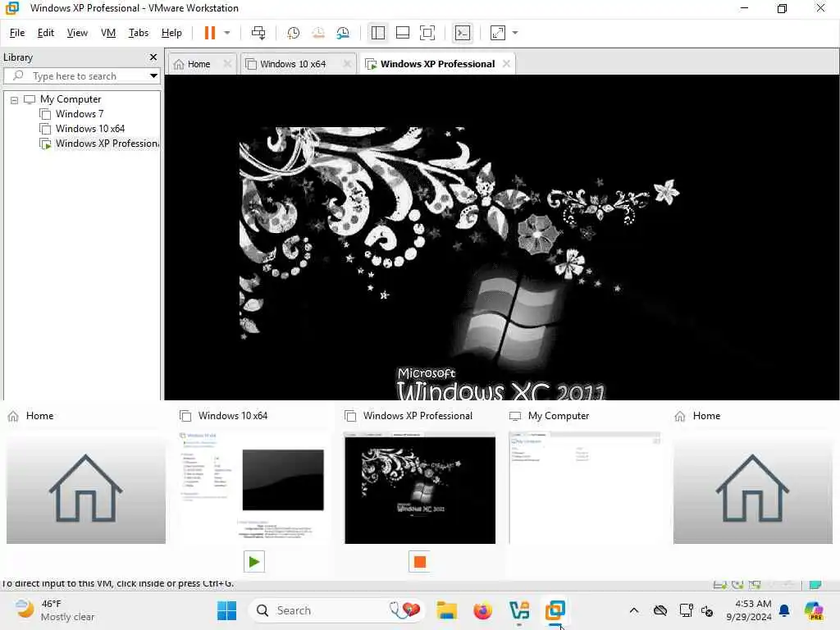Screen dimensions: 840x630
Task: Click the teal message log icon in the status bar
Action: point(815,584)
